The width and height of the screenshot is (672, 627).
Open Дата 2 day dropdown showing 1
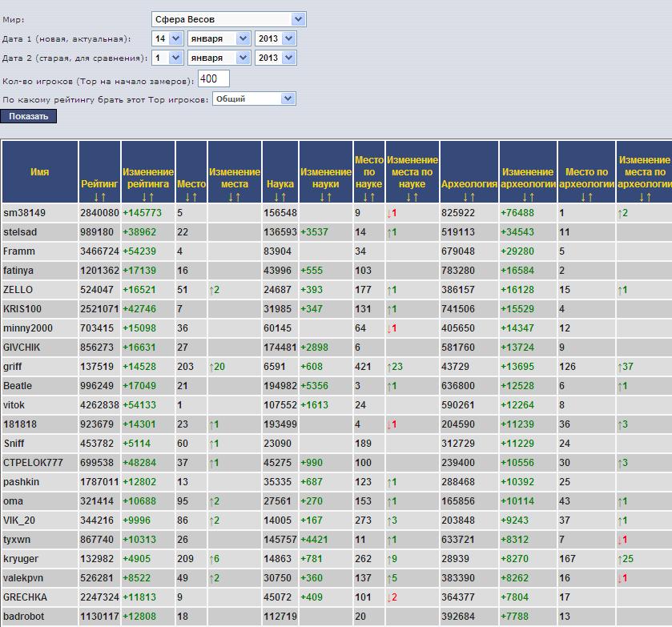click(167, 58)
